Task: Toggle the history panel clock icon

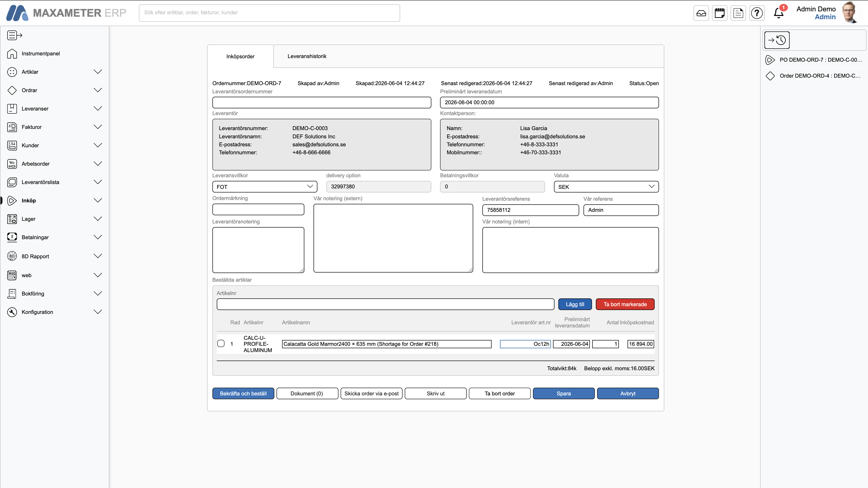Action: point(777,40)
